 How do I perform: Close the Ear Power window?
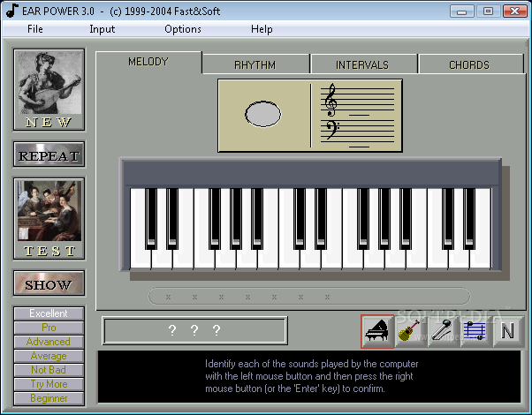pyautogui.click(x=514, y=11)
